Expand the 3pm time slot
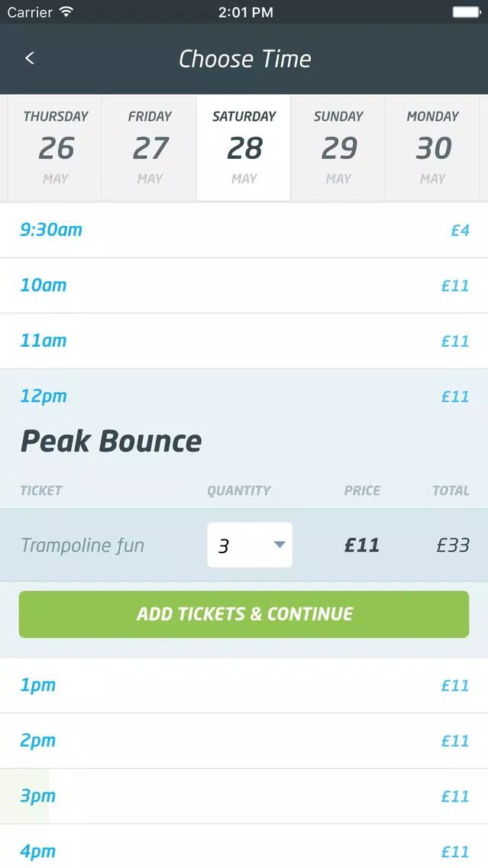The image size is (488, 868). pos(244,796)
